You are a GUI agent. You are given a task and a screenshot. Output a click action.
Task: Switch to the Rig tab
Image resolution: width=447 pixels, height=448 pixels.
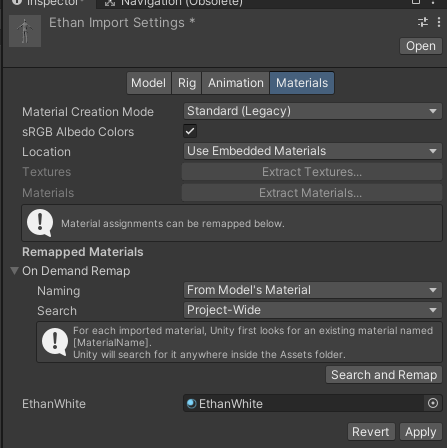click(x=187, y=83)
